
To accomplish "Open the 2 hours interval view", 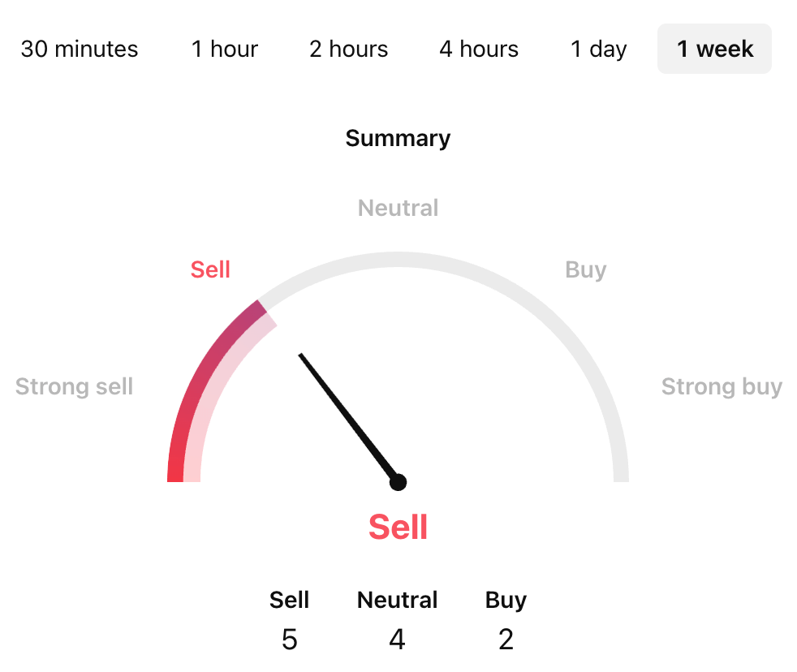I will click(x=347, y=49).
